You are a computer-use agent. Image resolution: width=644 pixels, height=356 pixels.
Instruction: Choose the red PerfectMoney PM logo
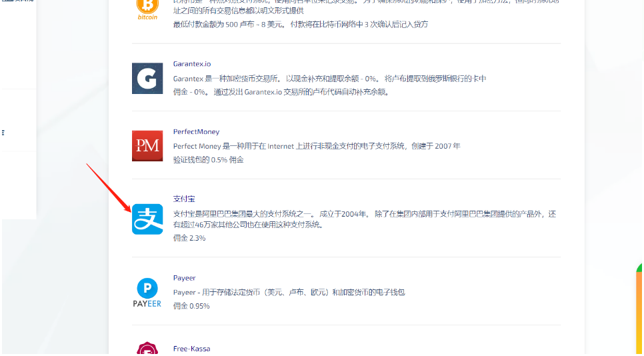[147, 145]
